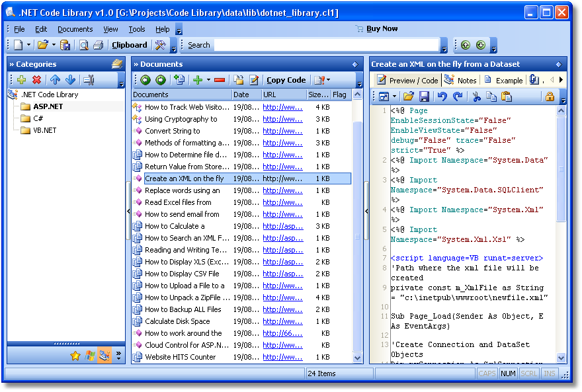The height and width of the screenshot is (392, 582).
Task: Open dropdown arrow next to open folder
Action: point(54,45)
